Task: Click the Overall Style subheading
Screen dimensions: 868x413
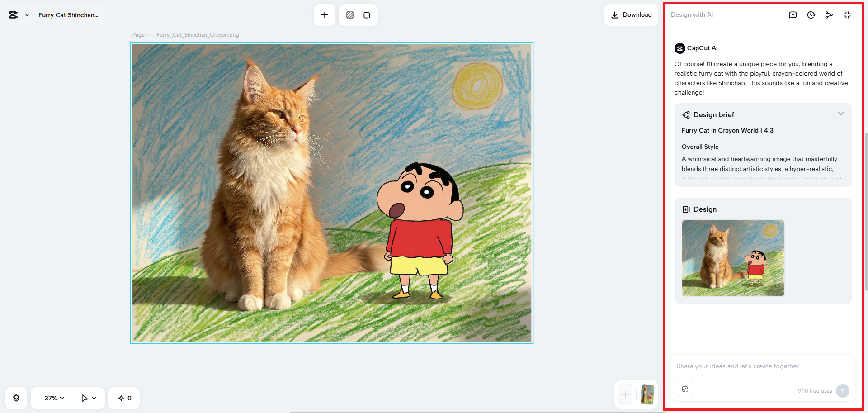Action: tap(700, 147)
